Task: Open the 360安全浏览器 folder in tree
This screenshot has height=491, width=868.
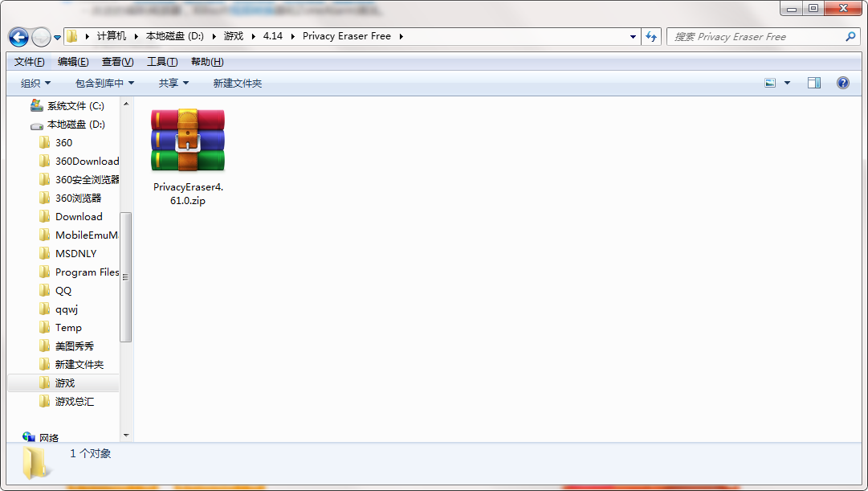Action: point(87,179)
